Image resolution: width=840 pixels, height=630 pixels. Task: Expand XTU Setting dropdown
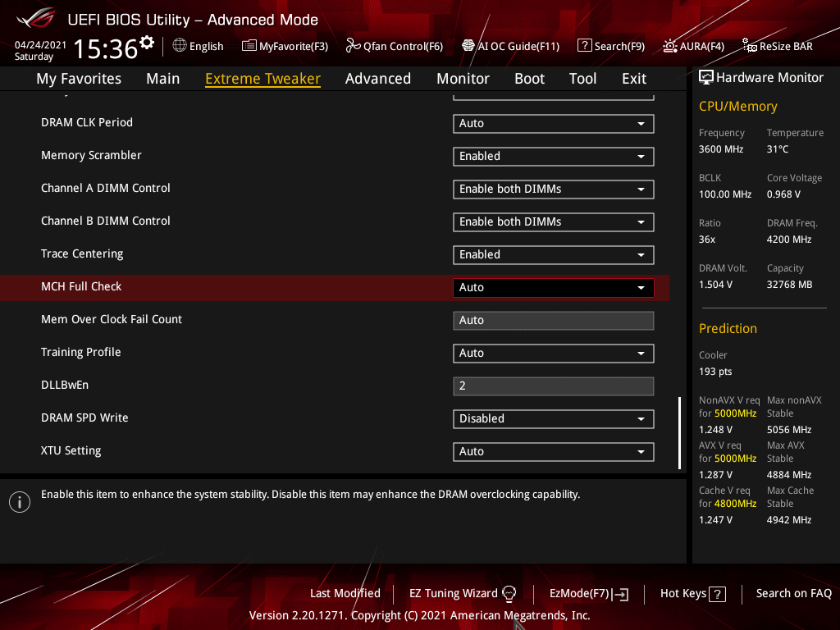tap(554, 452)
